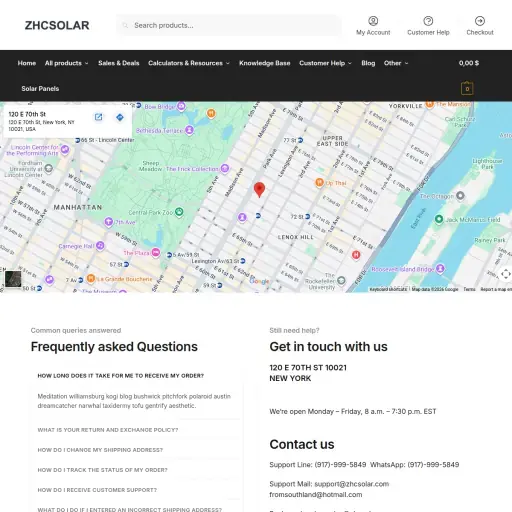
Task: Expand return and exchange policy question
Action: [x=108, y=430]
